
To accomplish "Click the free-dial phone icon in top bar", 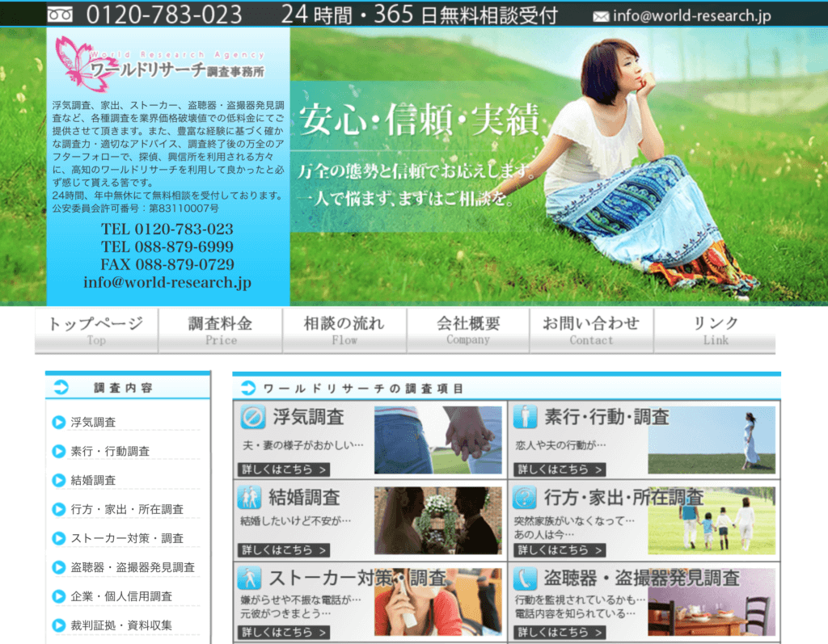I will click(60, 14).
